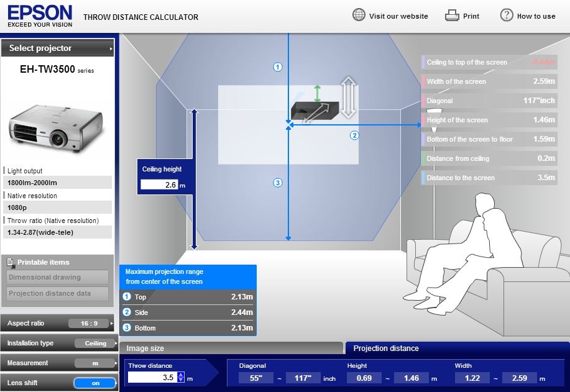Click the globe icon for Visit our website
The height and width of the screenshot is (392, 570).
(359, 16)
